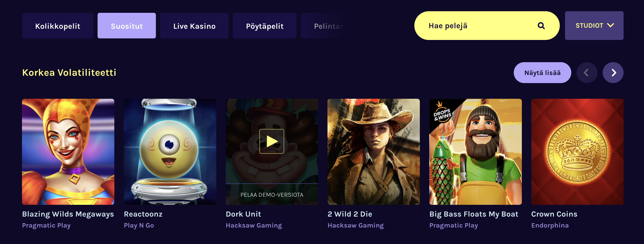Open the Crown Coins game thumbnail
Viewport: 644px width, 244px height.
click(x=577, y=152)
